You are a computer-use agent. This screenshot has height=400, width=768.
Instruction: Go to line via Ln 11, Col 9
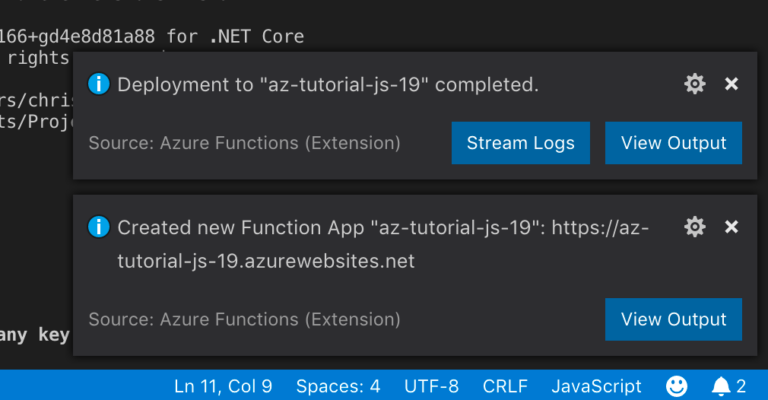pos(222,386)
